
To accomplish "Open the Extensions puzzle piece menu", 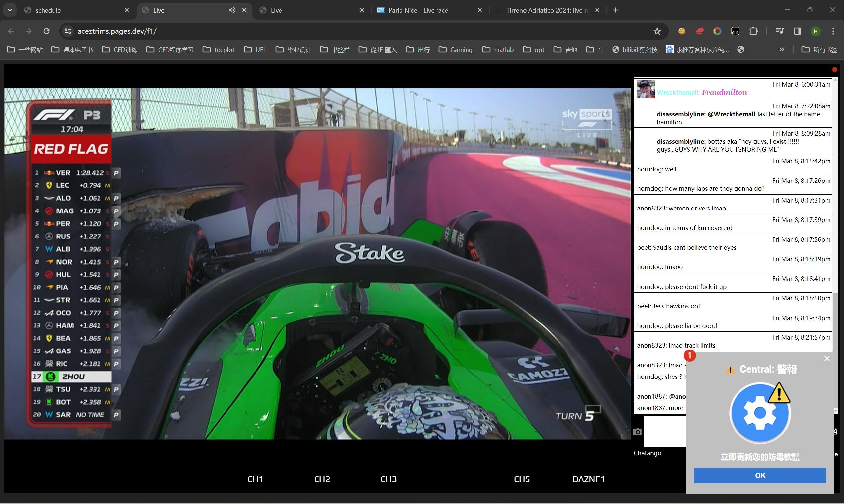I will pos(753,31).
